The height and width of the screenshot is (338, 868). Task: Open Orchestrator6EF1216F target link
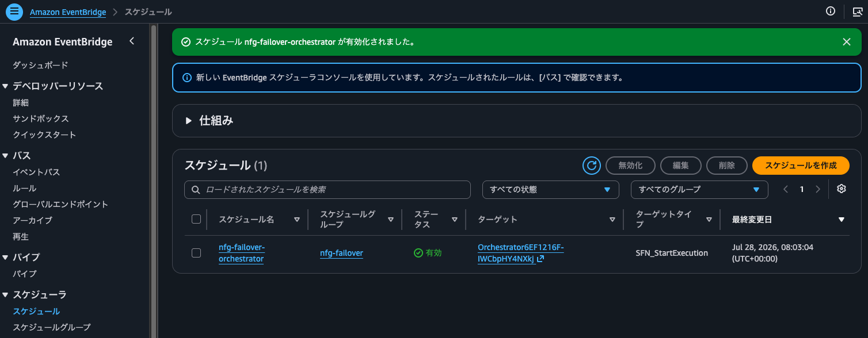[x=520, y=253]
